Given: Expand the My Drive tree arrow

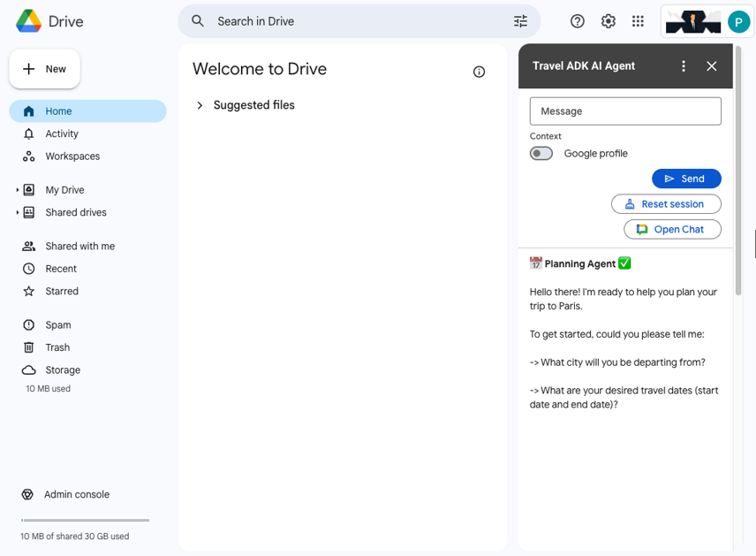Looking at the screenshot, I should [x=17, y=190].
